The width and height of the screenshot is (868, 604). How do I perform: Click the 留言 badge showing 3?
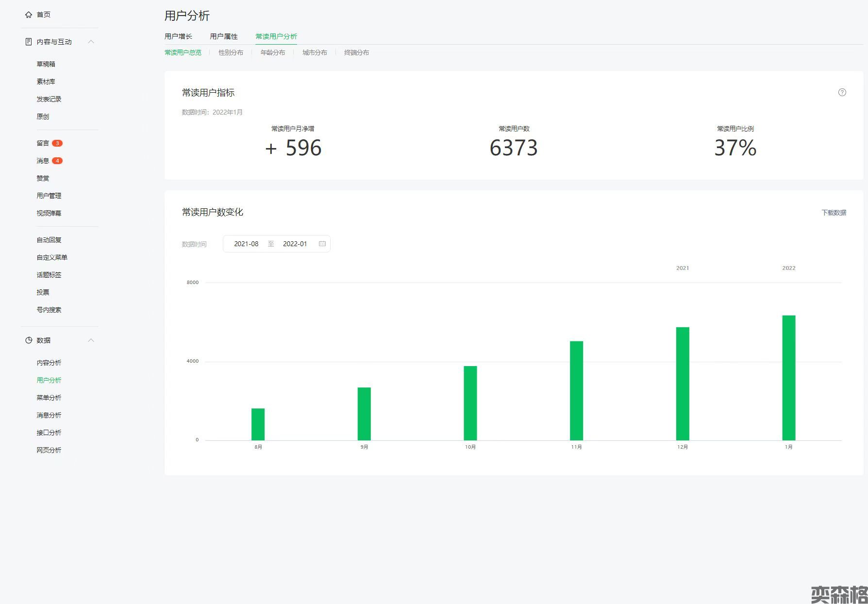click(57, 143)
